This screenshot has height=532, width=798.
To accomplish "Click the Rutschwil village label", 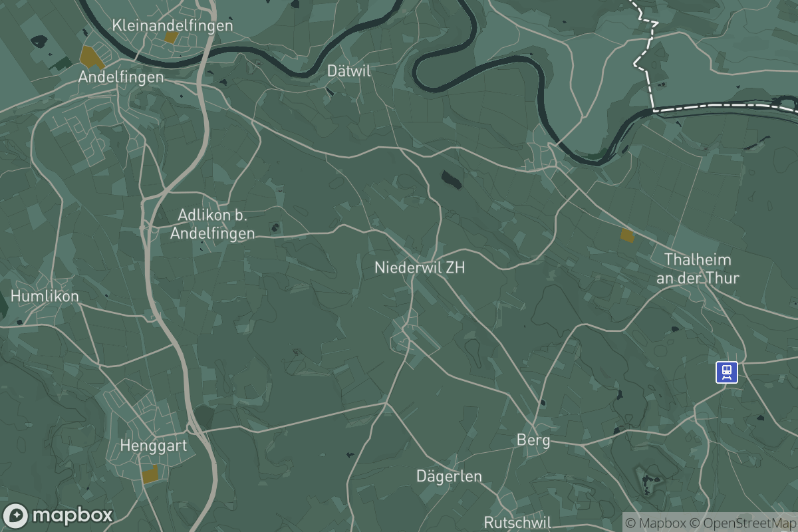I will pyautogui.click(x=517, y=522).
